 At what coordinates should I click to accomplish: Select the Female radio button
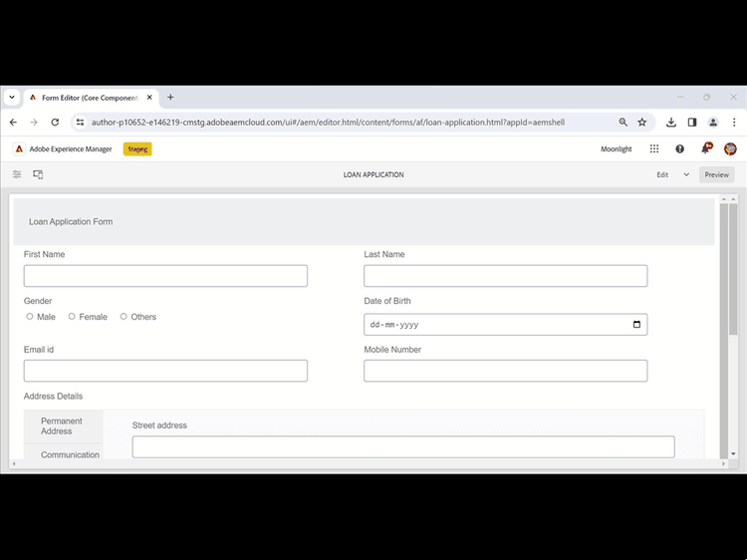72,317
